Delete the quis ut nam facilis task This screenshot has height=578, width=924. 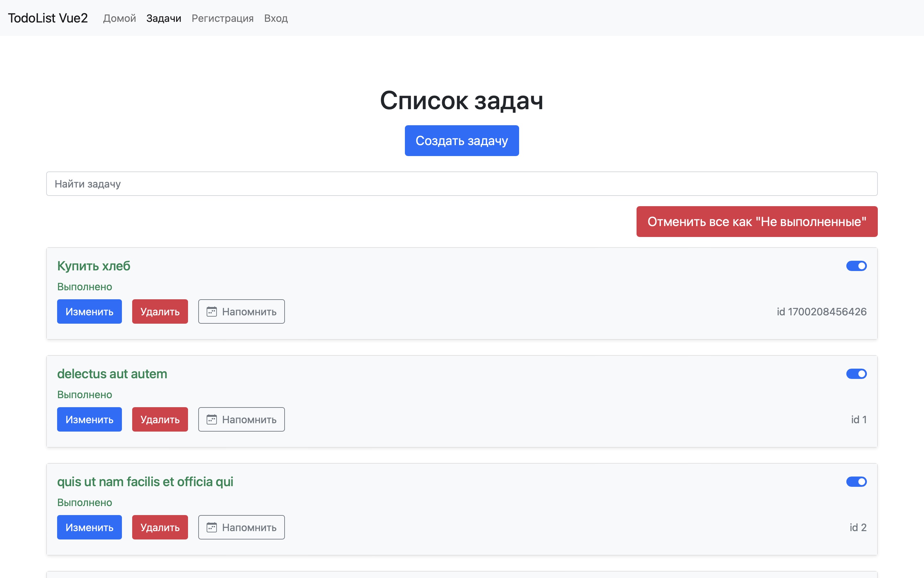(160, 527)
